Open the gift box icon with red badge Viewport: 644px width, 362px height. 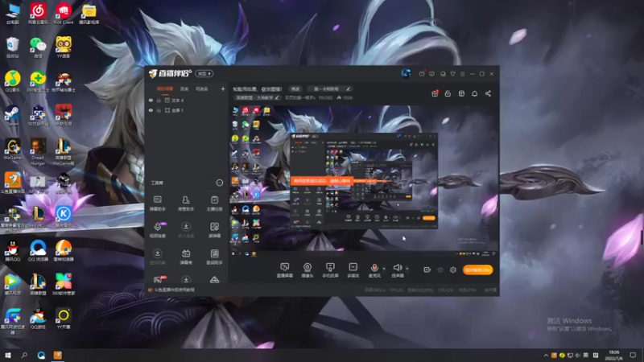point(435,93)
